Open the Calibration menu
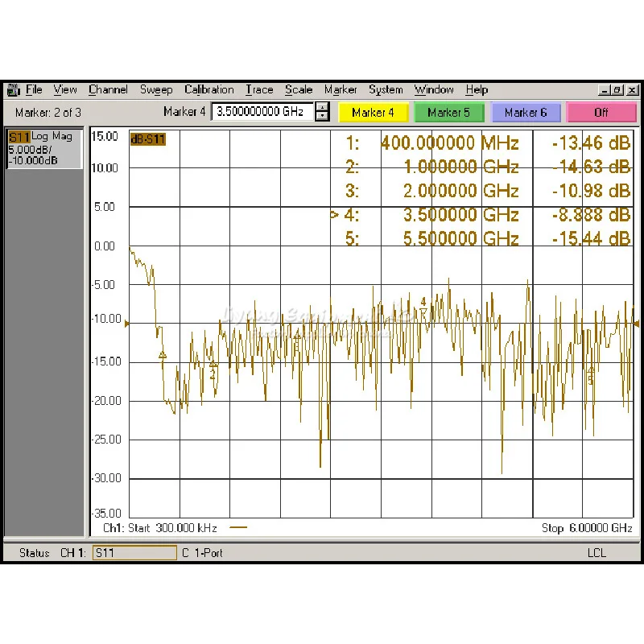The image size is (644, 644). pos(209,90)
